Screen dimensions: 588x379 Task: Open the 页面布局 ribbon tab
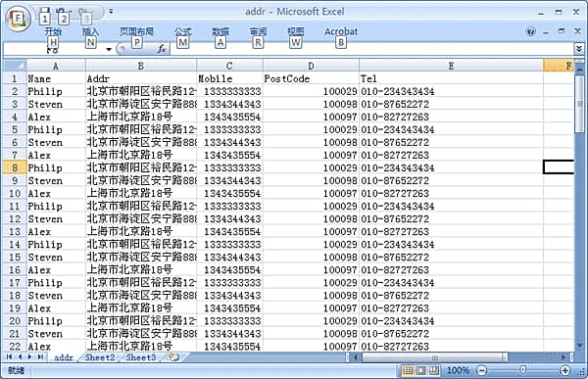click(x=136, y=31)
